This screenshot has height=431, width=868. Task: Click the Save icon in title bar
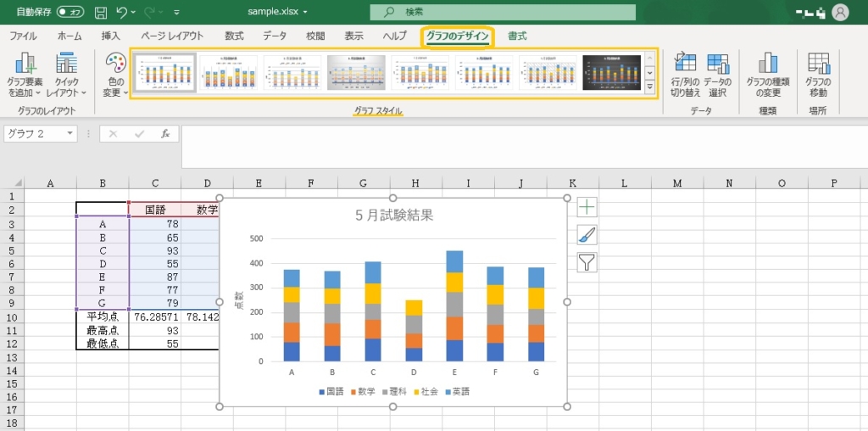[101, 13]
